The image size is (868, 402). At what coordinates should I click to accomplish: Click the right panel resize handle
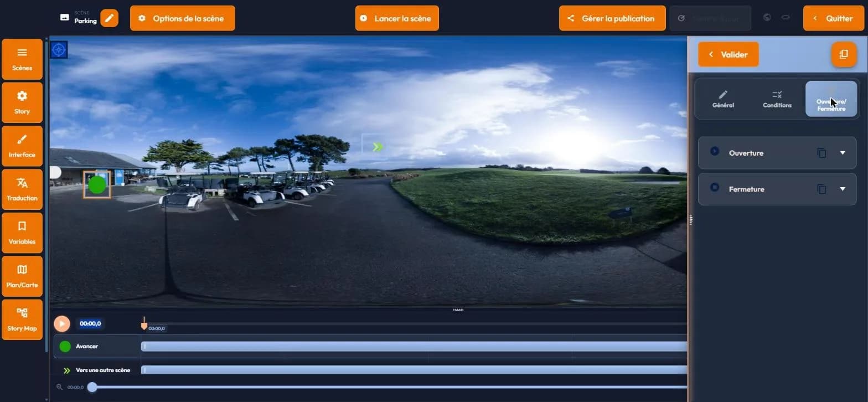pyautogui.click(x=691, y=220)
